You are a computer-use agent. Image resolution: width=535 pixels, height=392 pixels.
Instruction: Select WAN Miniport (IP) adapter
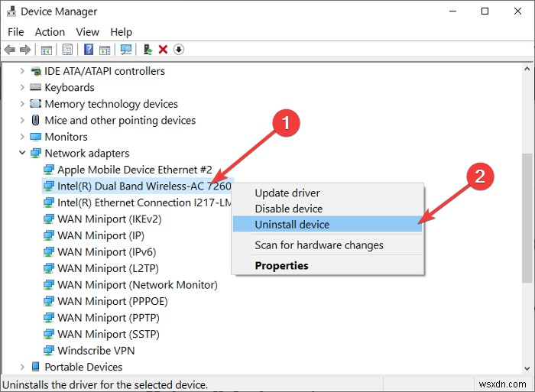(101, 235)
